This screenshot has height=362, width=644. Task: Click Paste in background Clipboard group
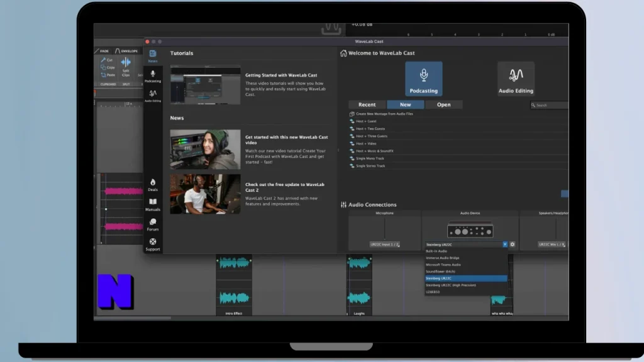point(108,75)
